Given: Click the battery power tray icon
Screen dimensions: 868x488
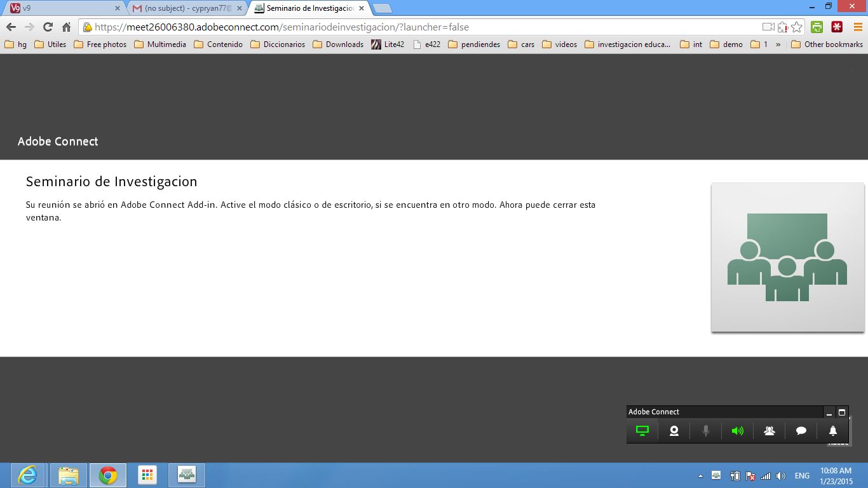Looking at the screenshot, I should pos(735,475).
